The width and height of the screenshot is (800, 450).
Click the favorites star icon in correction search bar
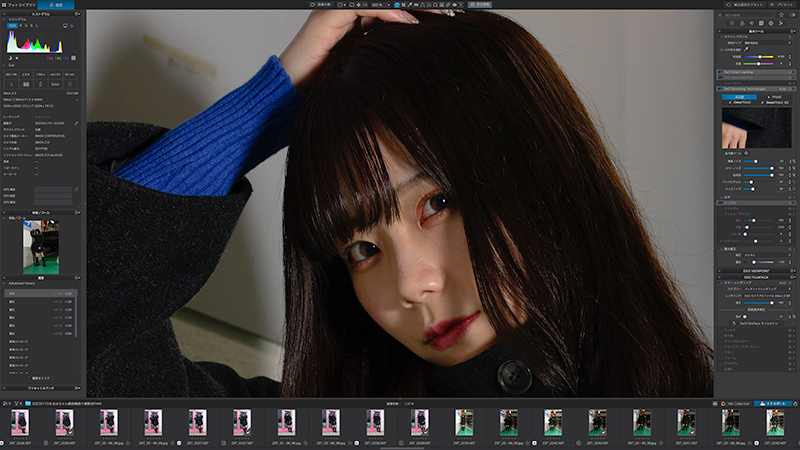coord(781,15)
